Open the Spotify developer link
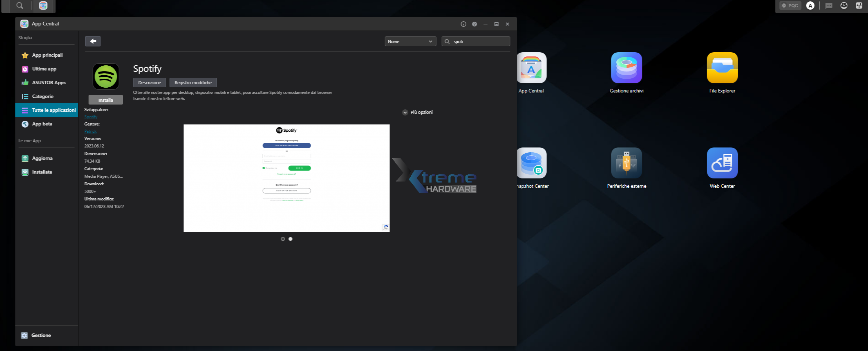 [x=91, y=117]
